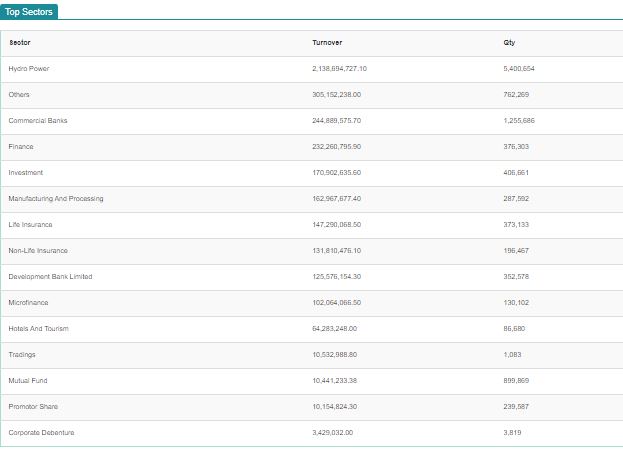The image size is (623, 454).
Task: Select Hotels And Tourism turnover 64,283,248.00
Action: (335, 328)
